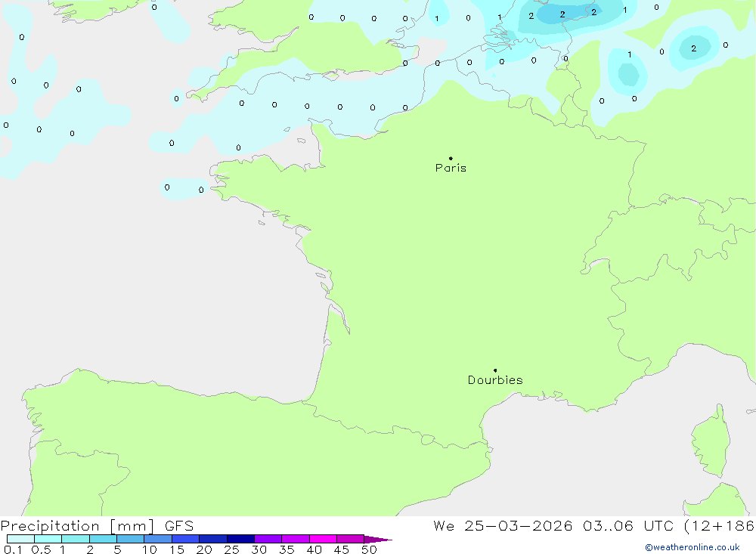Click the GFS model name text
The height and width of the screenshot is (554, 756).
(179, 526)
